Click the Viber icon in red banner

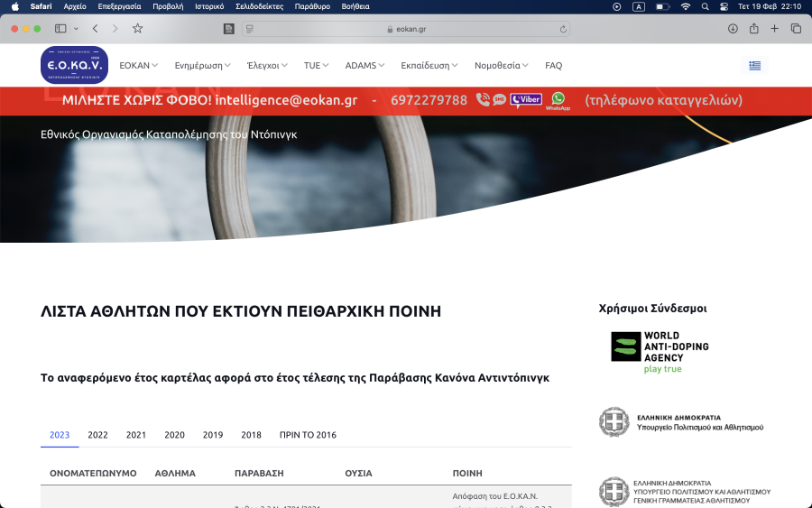[x=526, y=100]
